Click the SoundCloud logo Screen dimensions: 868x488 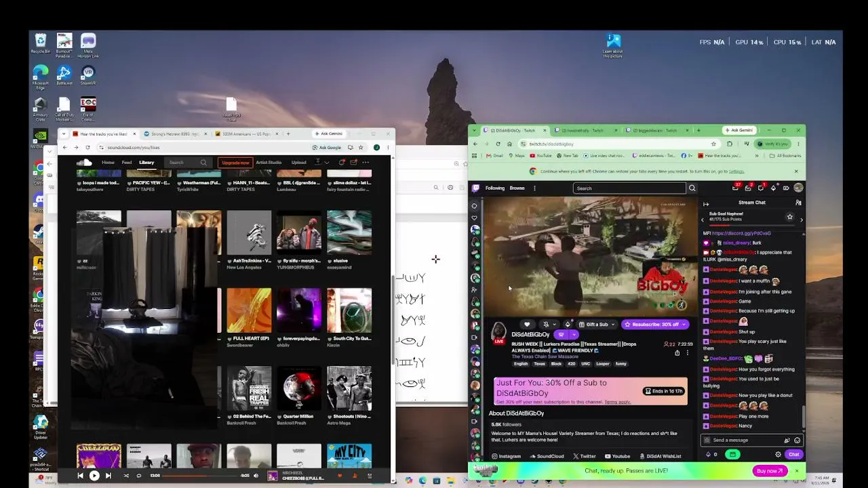click(84, 163)
